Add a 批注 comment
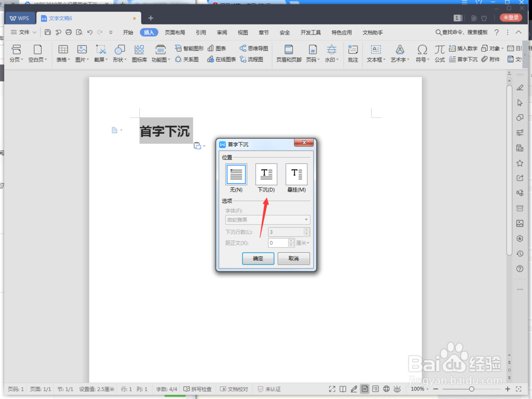This screenshot has height=399, width=532. point(353,54)
